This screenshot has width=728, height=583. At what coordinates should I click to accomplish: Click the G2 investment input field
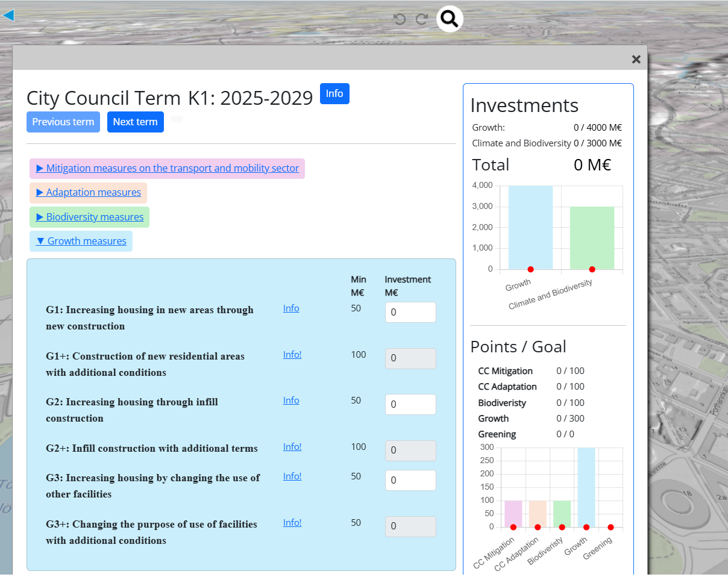coord(410,405)
